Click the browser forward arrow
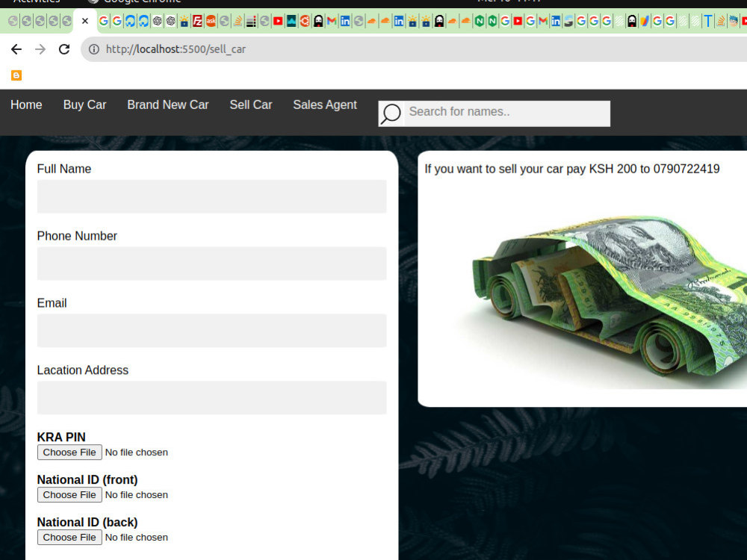The image size is (747, 560). [x=40, y=49]
